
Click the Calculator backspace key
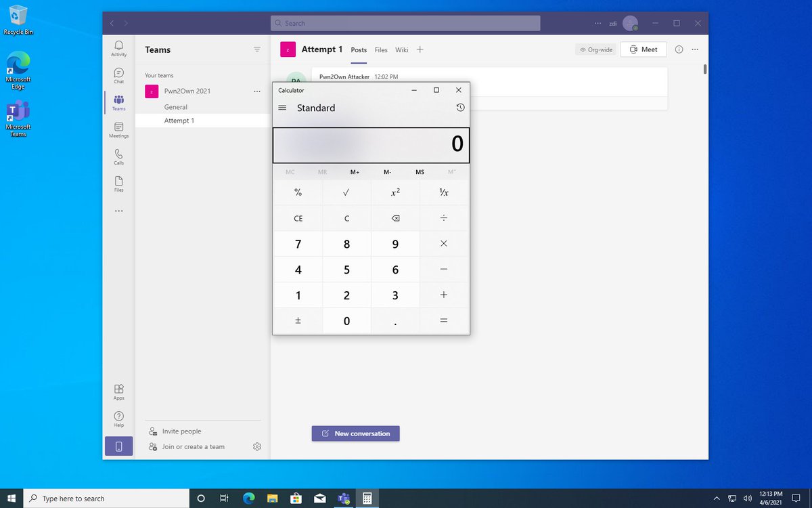click(x=395, y=218)
